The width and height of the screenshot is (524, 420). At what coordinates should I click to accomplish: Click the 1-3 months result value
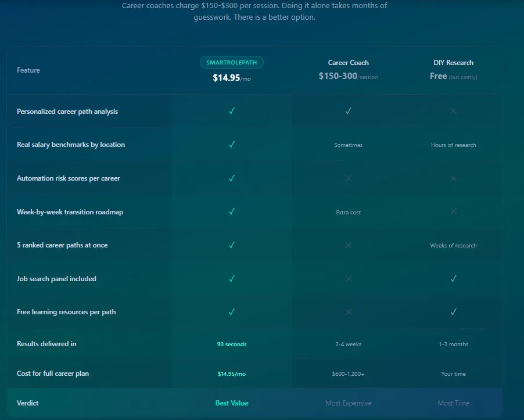click(453, 344)
